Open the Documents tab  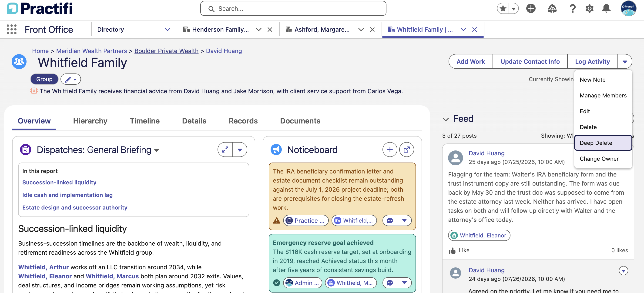300,121
